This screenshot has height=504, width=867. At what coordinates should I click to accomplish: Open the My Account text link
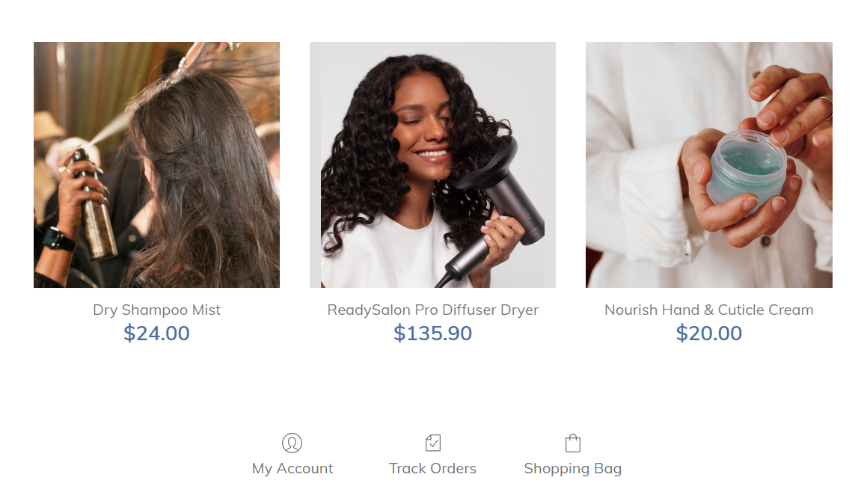pos(292,469)
